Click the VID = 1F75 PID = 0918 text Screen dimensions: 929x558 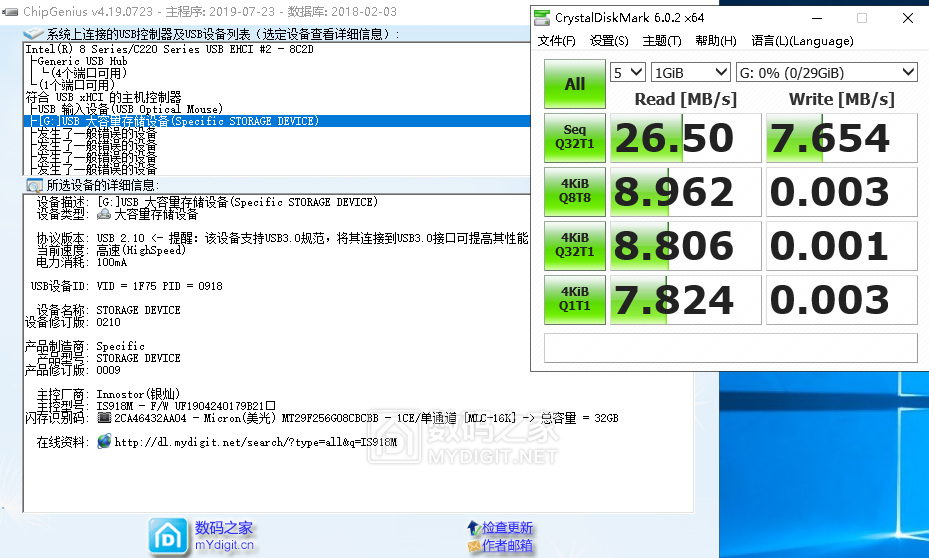pyautogui.click(x=159, y=286)
